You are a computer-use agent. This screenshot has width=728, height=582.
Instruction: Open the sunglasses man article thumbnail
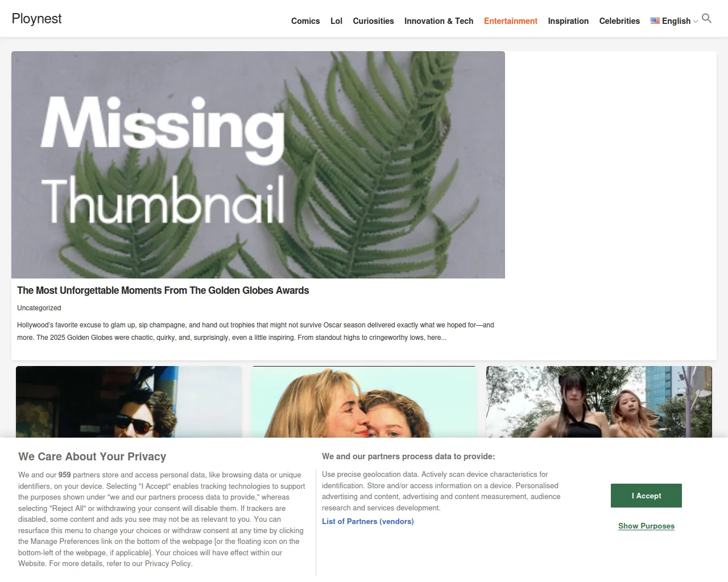[129, 402]
